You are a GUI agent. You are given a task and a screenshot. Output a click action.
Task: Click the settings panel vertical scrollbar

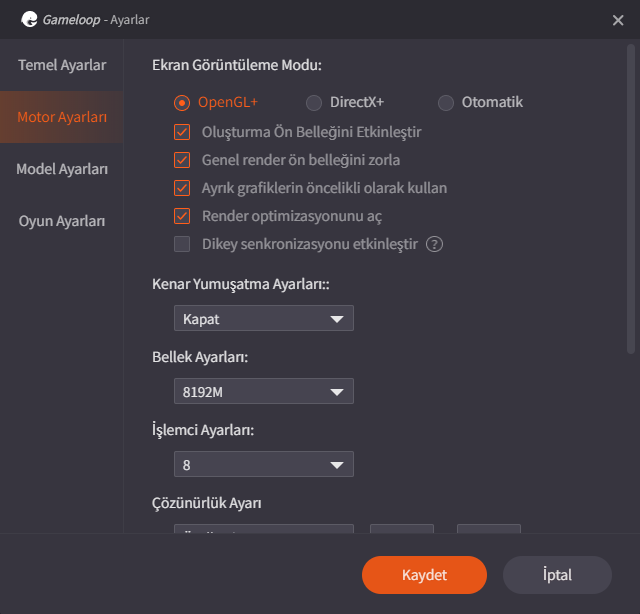[x=630, y=200]
